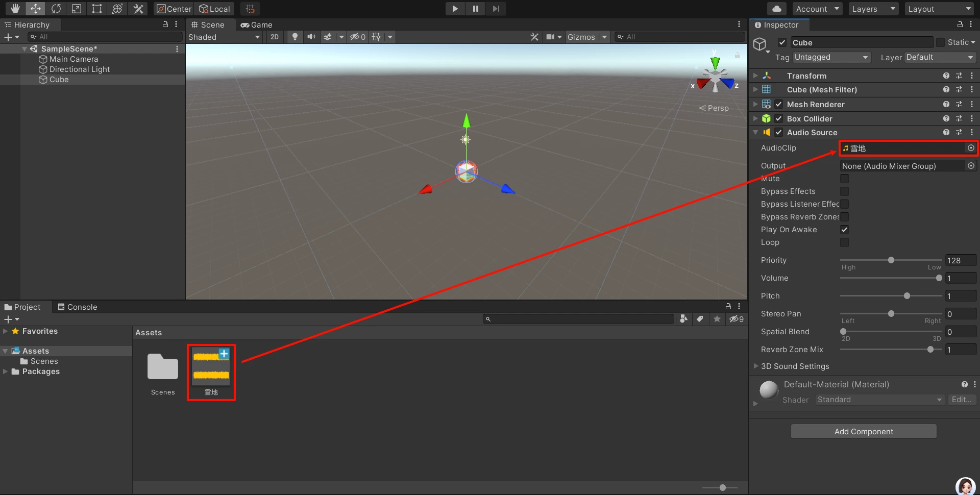Switch to the Game tab

pyautogui.click(x=257, y=24)
